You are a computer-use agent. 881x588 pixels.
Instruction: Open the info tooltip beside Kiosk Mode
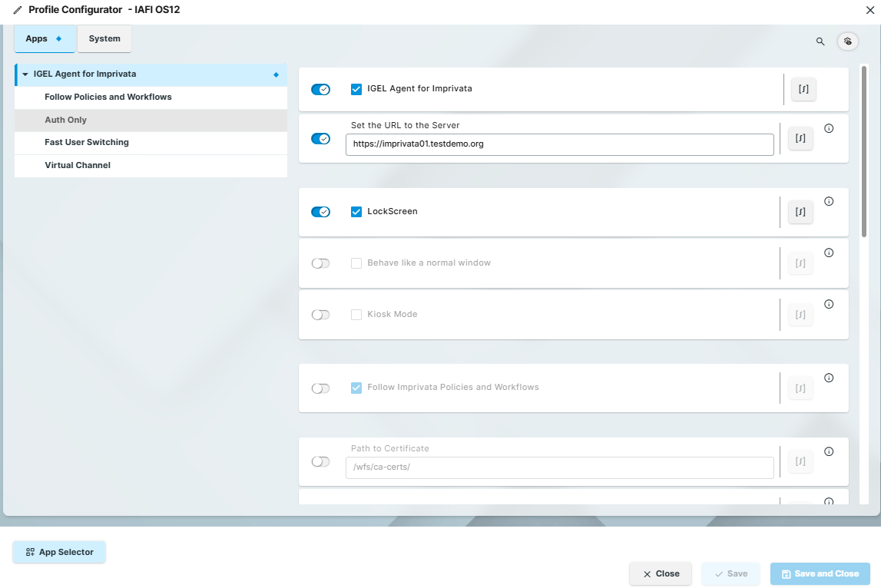829,304
